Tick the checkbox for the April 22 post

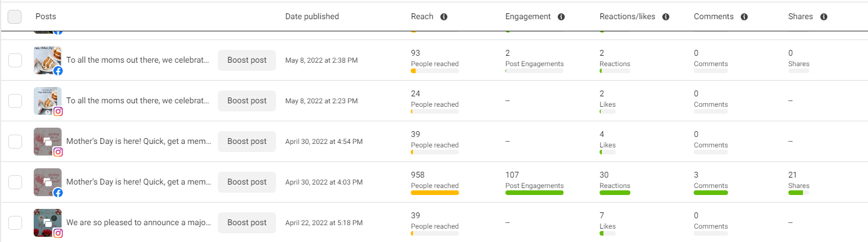click(x=15, y=223)
